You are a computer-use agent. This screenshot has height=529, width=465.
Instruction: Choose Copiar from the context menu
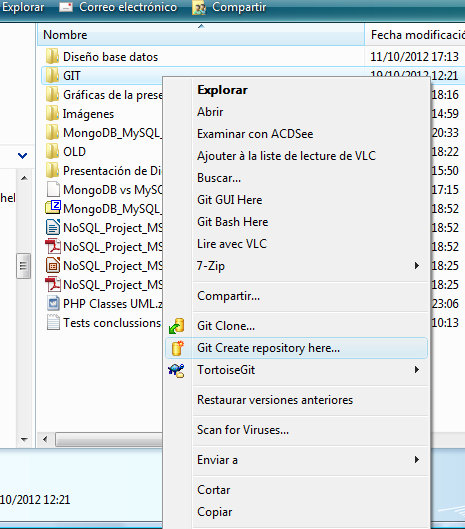point(215,512)
